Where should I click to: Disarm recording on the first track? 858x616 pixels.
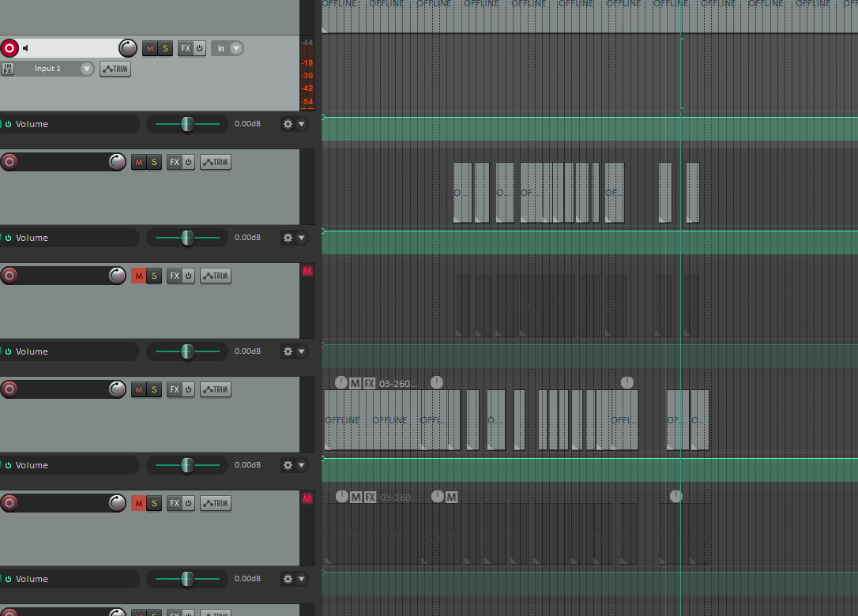[9, 48]
